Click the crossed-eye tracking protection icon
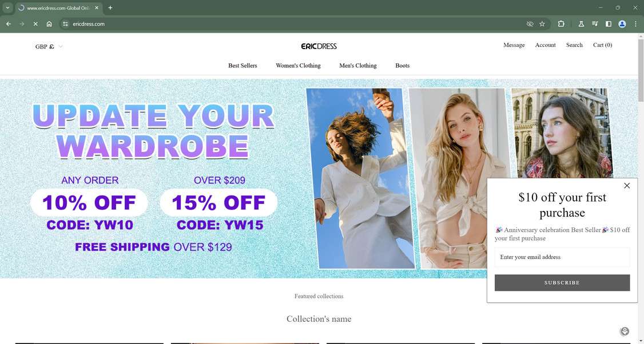Image resolution: width=644 pixels, height=344 pixels. (530, 24)
